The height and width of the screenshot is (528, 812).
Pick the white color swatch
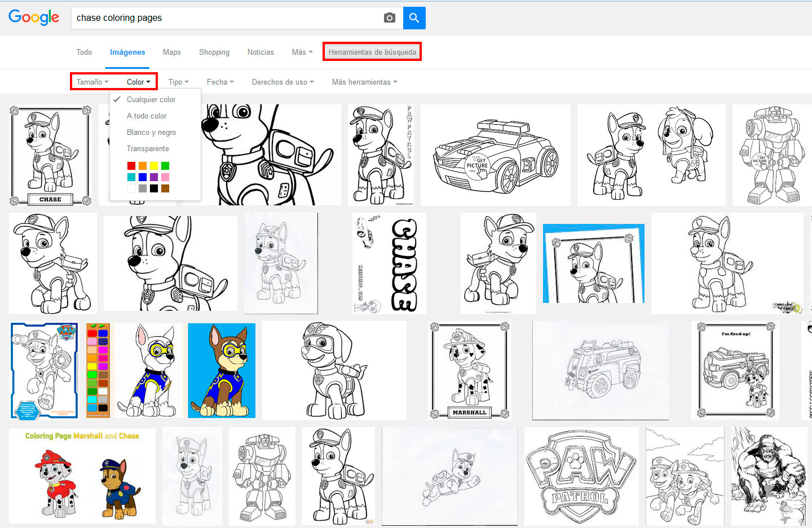click(x=131, y=188)
